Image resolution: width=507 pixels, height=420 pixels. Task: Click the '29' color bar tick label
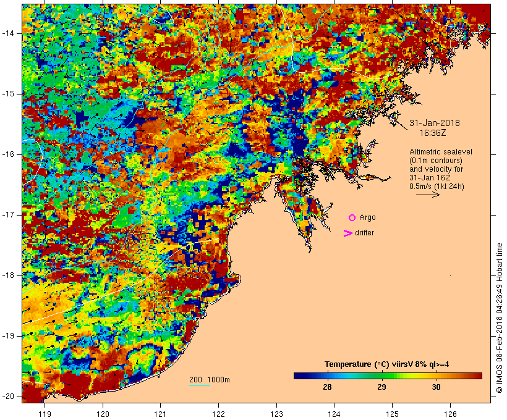382,387
